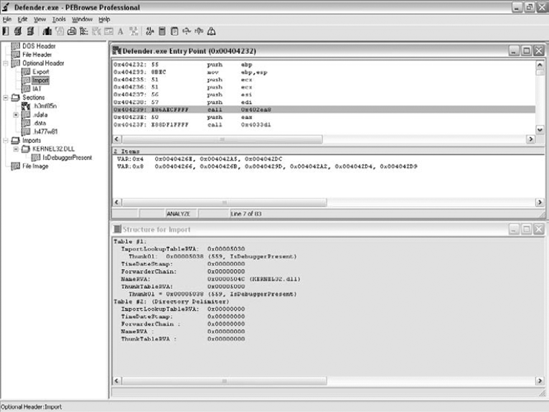Click disassembly pane right scroll arrow

(x=531, y=139)
